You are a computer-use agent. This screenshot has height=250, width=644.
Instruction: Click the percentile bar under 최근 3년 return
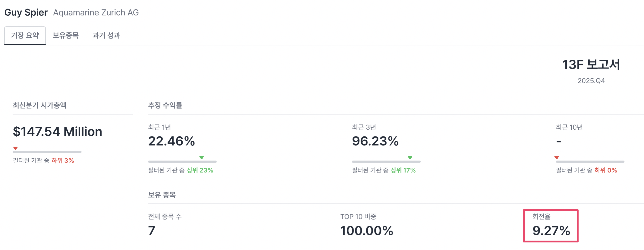coord(386,162)
